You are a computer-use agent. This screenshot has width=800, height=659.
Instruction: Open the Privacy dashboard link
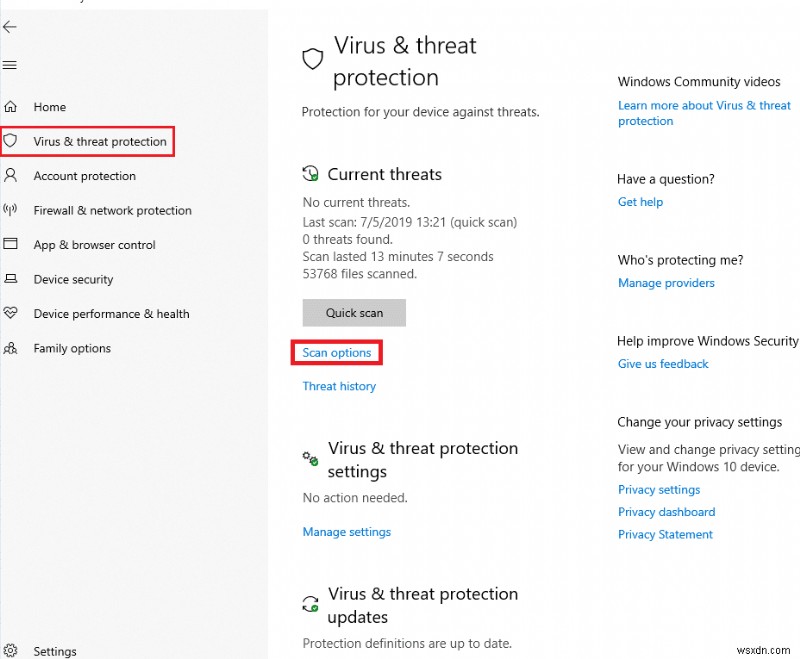666,512
